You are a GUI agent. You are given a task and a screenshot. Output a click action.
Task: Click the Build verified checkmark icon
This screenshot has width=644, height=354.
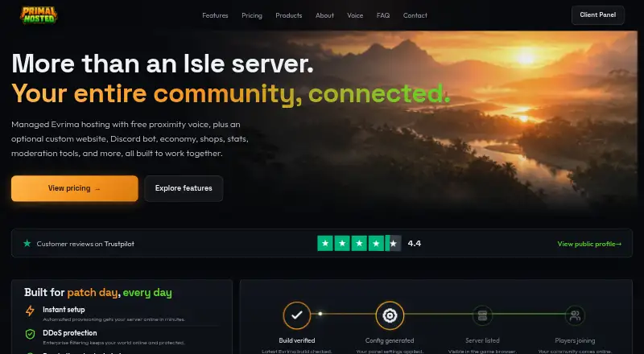tap(297, 315)
